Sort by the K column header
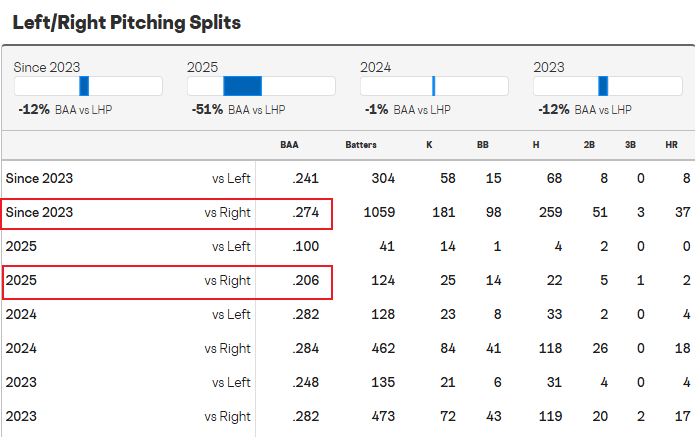 pos(429,145)
